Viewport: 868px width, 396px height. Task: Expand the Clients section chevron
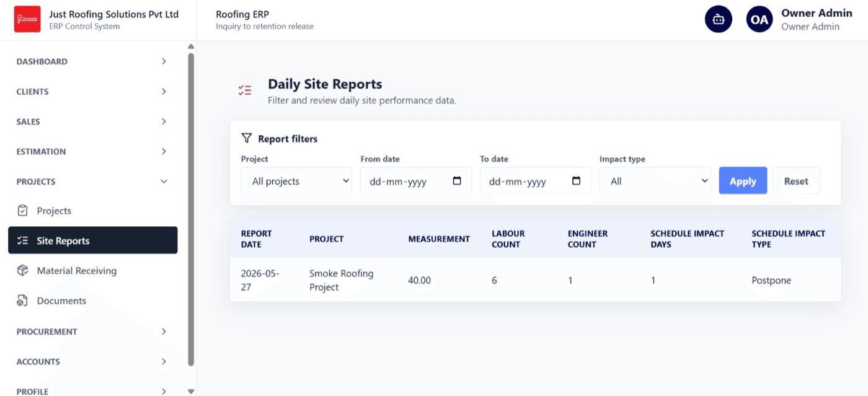[x=164, y=91]
